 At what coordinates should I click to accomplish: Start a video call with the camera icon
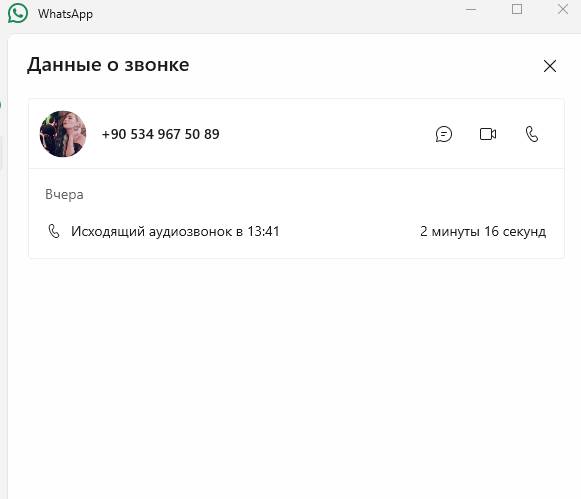pos(488,134)
